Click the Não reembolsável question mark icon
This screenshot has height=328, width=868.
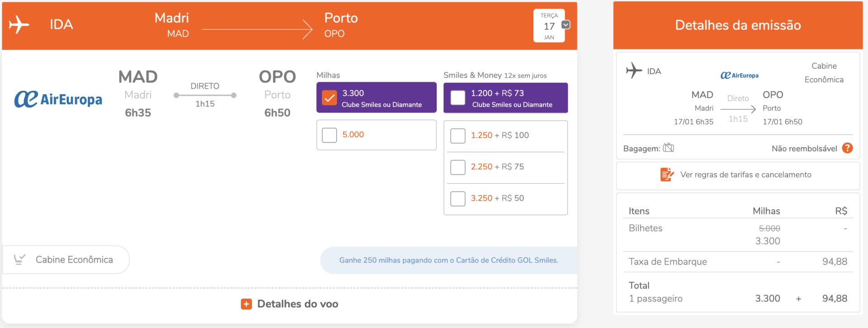point(848,148)
